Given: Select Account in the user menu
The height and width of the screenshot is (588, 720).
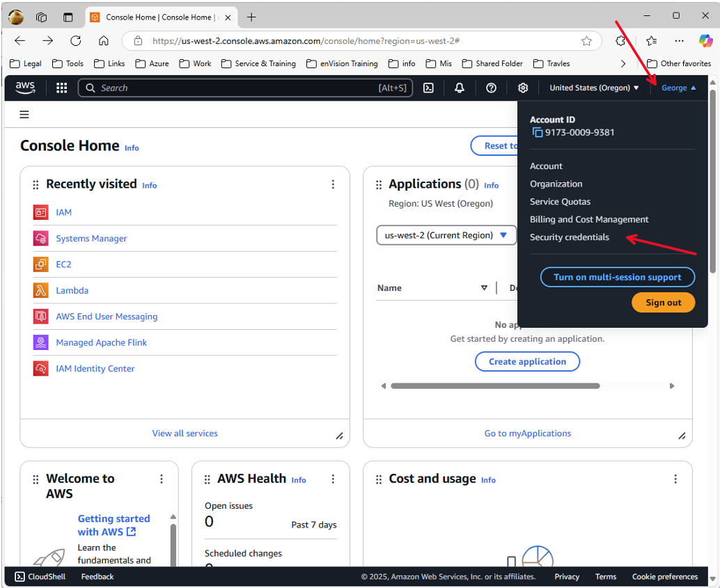Looking at the screenshot, I should tap(546, 166).
